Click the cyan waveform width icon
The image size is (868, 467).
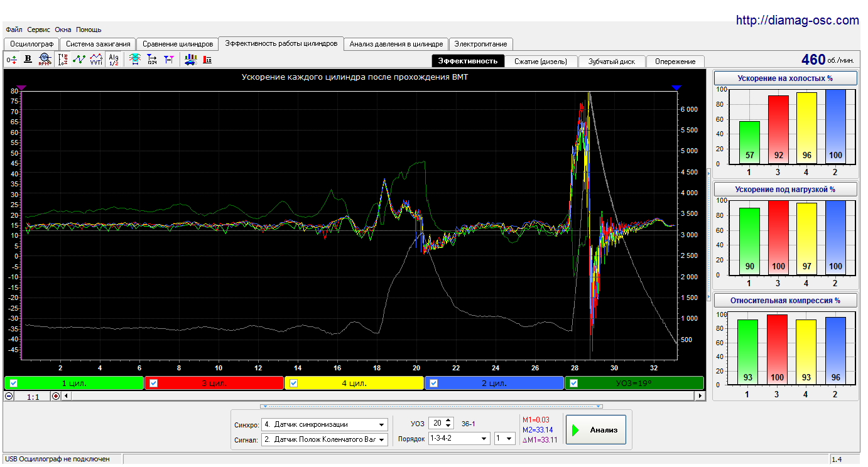click(134, 60)
